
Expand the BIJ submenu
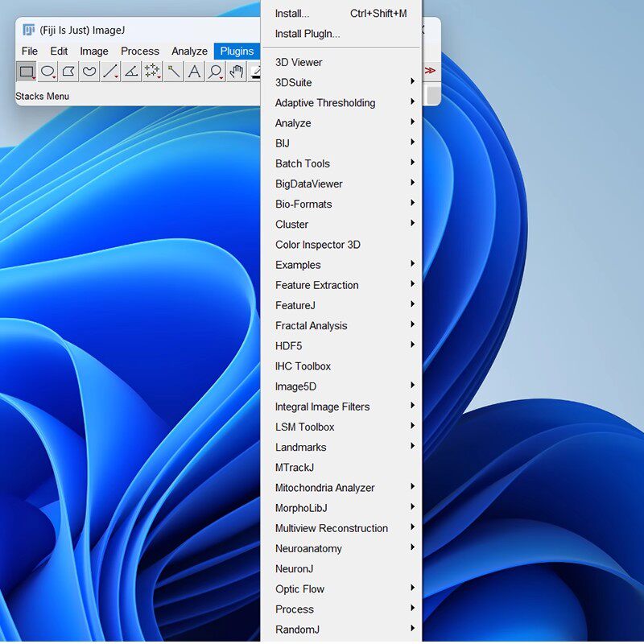tap(341, 143)
